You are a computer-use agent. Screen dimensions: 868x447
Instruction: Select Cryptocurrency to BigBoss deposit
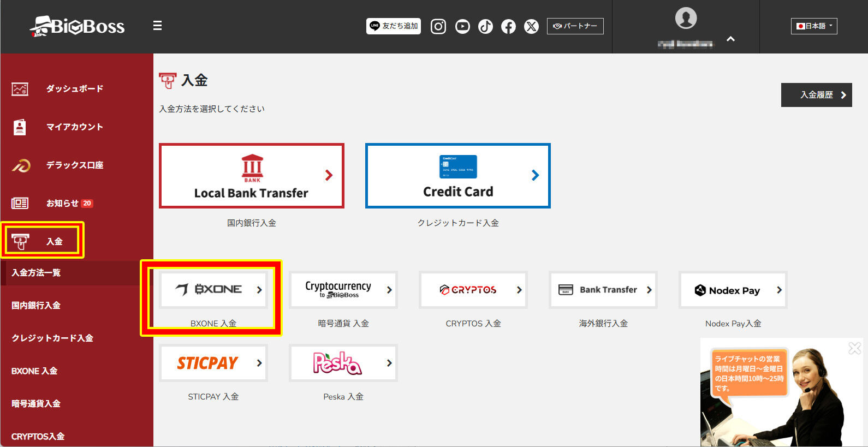point(343,290)
